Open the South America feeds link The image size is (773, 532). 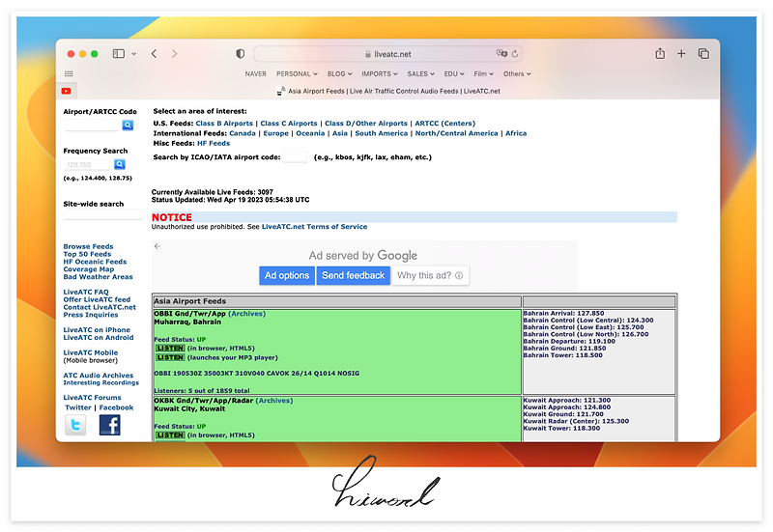(381, 133)
